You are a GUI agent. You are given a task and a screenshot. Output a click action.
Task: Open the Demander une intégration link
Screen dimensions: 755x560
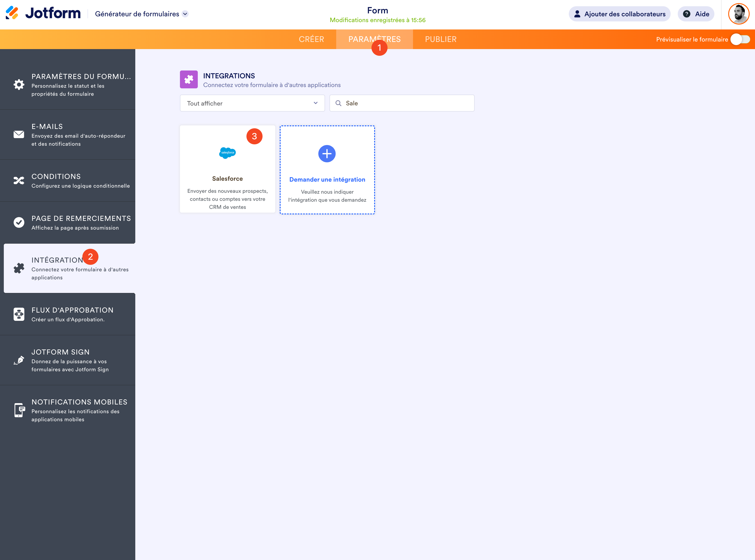[327, 179]
